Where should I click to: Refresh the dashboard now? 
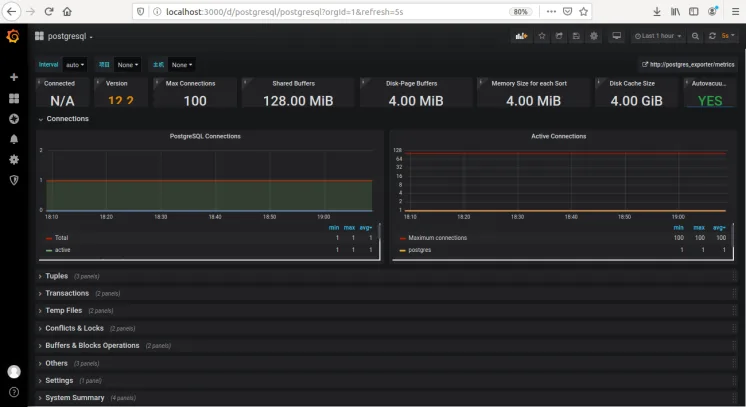(x=712, y=36)
